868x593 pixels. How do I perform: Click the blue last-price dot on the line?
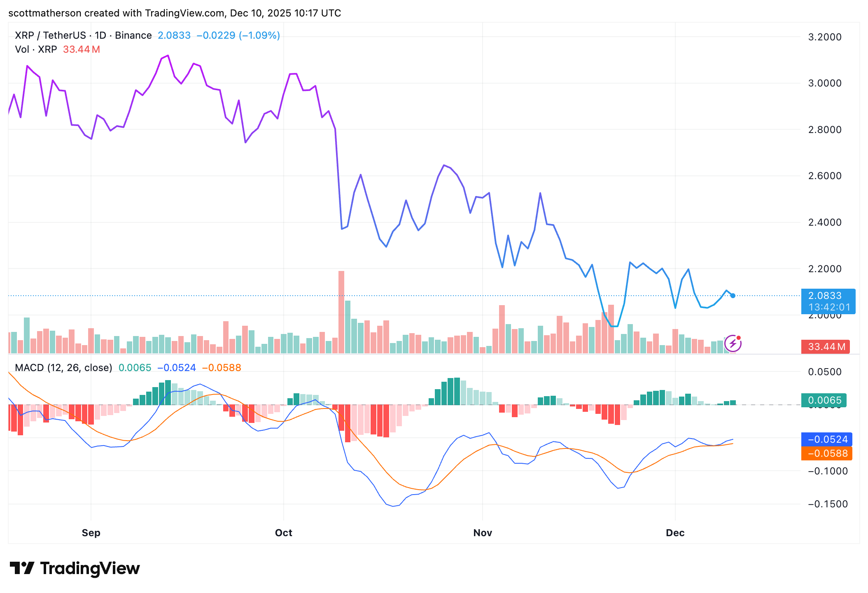point(733,296)
